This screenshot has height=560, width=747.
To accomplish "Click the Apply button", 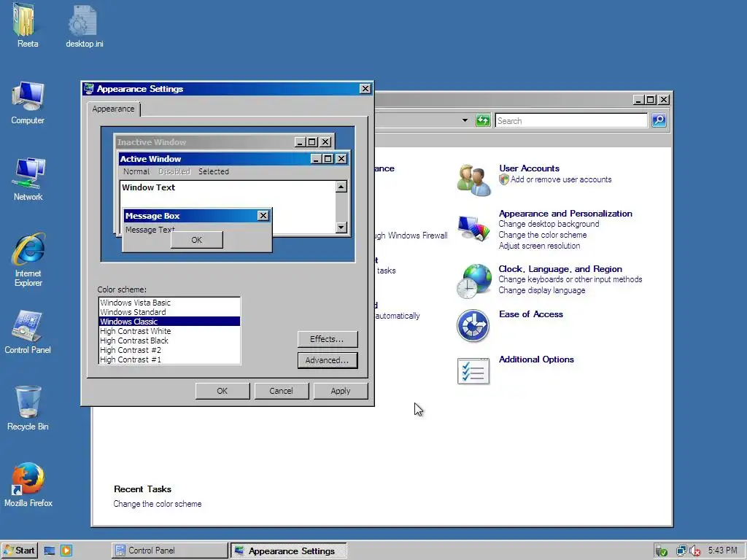I will (x=341, y=391).
